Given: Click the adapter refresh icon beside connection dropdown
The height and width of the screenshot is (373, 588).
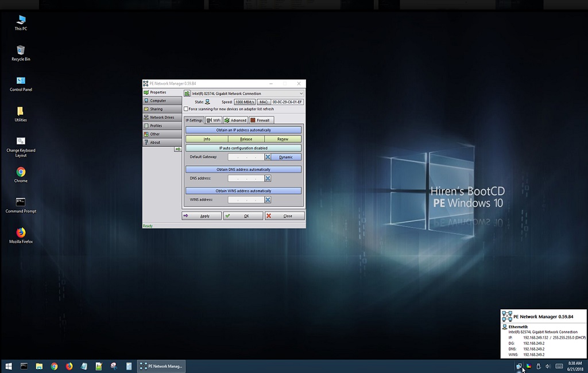Looking at the screenshot, I should [x=187, y=94].
